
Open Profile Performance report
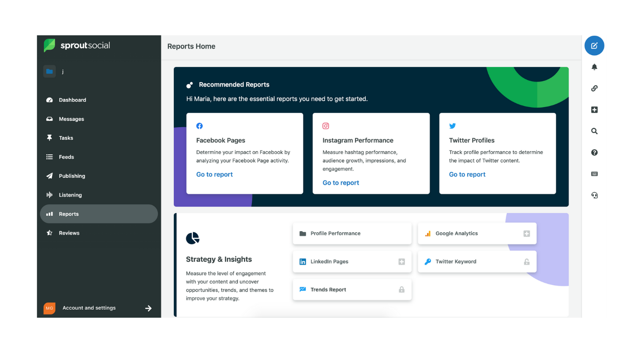(352, 233)
